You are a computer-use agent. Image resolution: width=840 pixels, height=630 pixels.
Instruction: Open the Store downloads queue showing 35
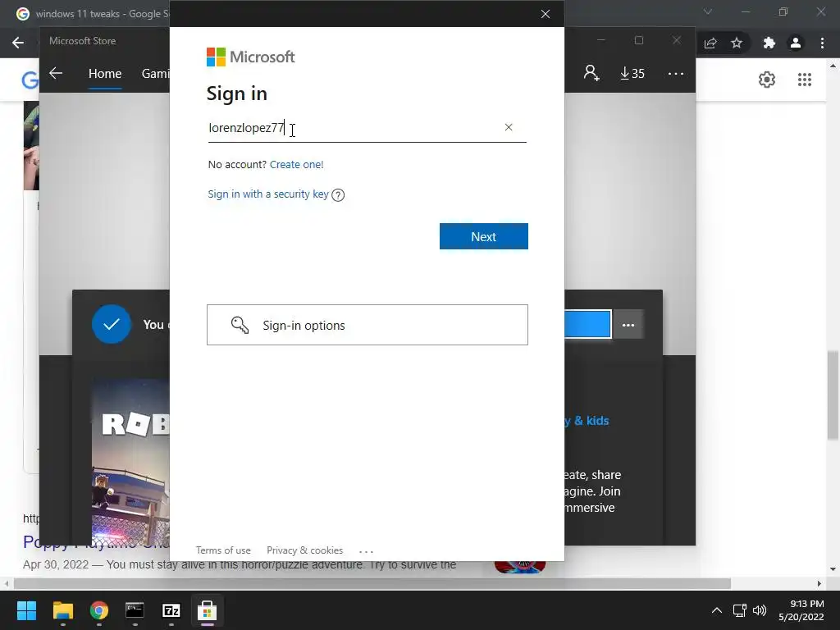click(x=632, y=73)
